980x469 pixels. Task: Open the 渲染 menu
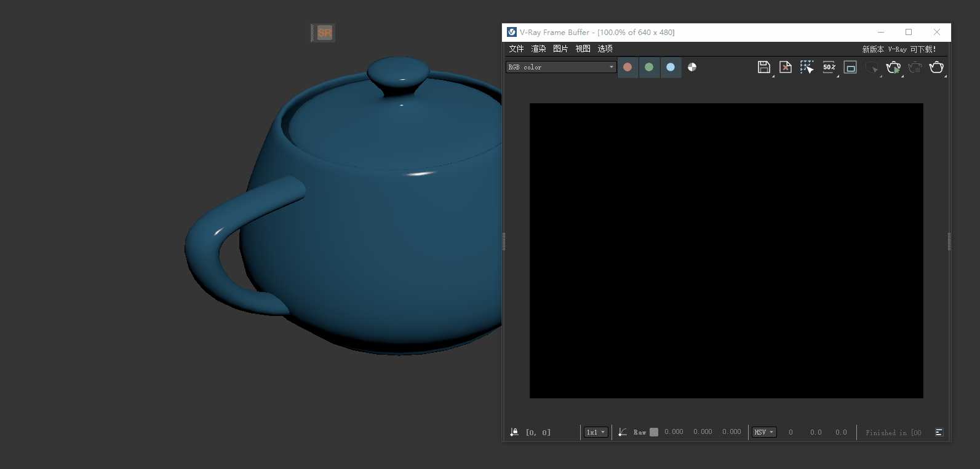click(538, 49)
